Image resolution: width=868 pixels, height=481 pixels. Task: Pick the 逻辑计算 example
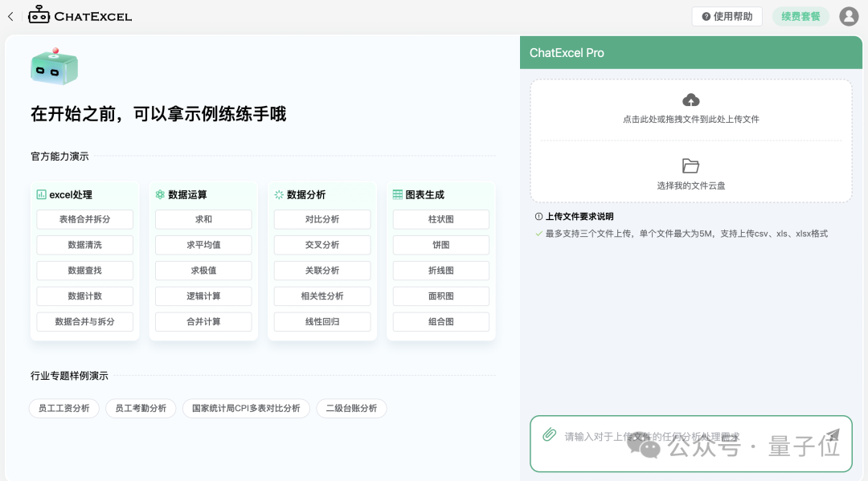tap(203, 296)
